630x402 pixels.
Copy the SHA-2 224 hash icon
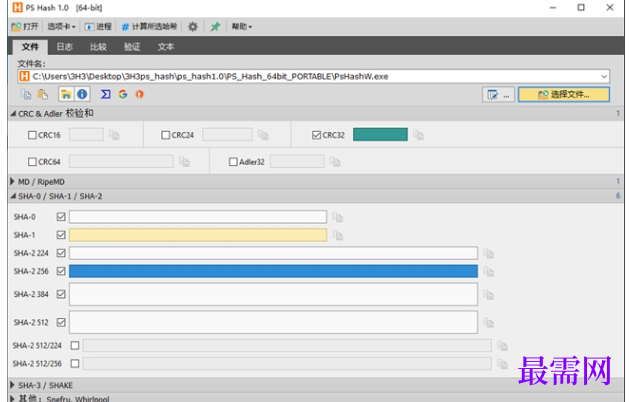[x=489, y=254]
